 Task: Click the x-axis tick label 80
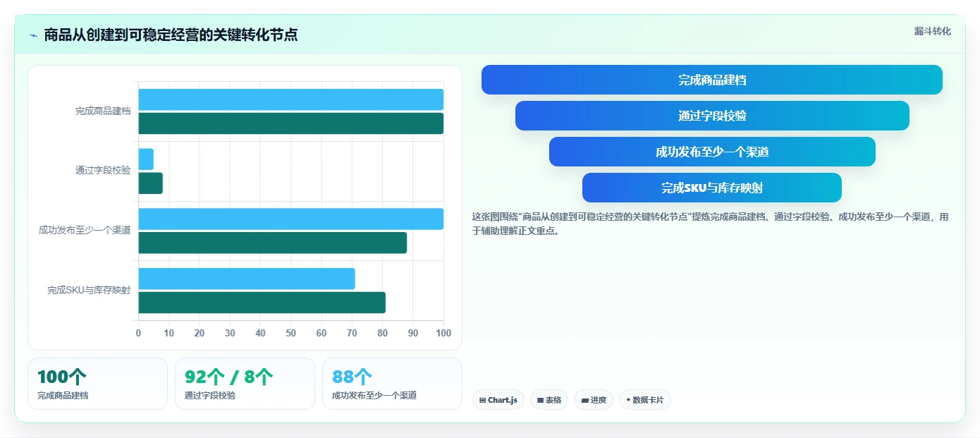(383, 333)
